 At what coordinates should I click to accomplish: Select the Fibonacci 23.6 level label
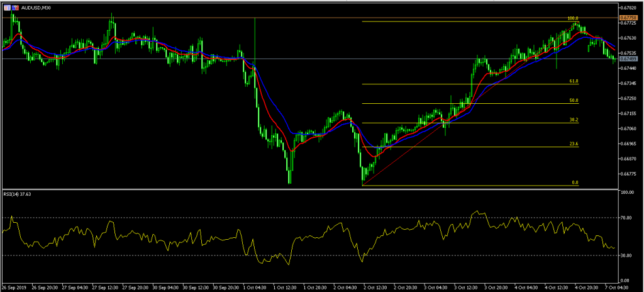pyautogui.click(x=573, y=144)
